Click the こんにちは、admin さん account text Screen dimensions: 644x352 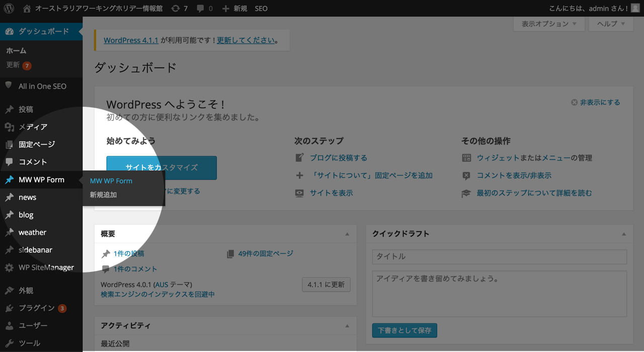(x=589, y=9)
